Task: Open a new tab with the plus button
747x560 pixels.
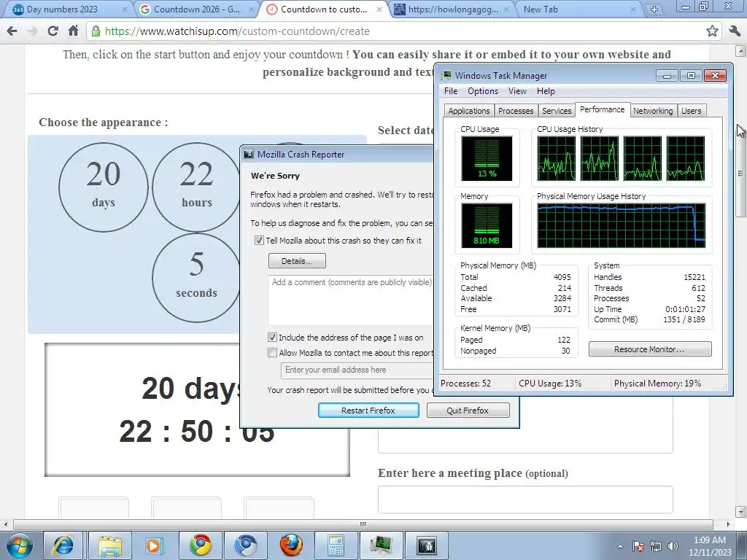Action: pos(654,9)
